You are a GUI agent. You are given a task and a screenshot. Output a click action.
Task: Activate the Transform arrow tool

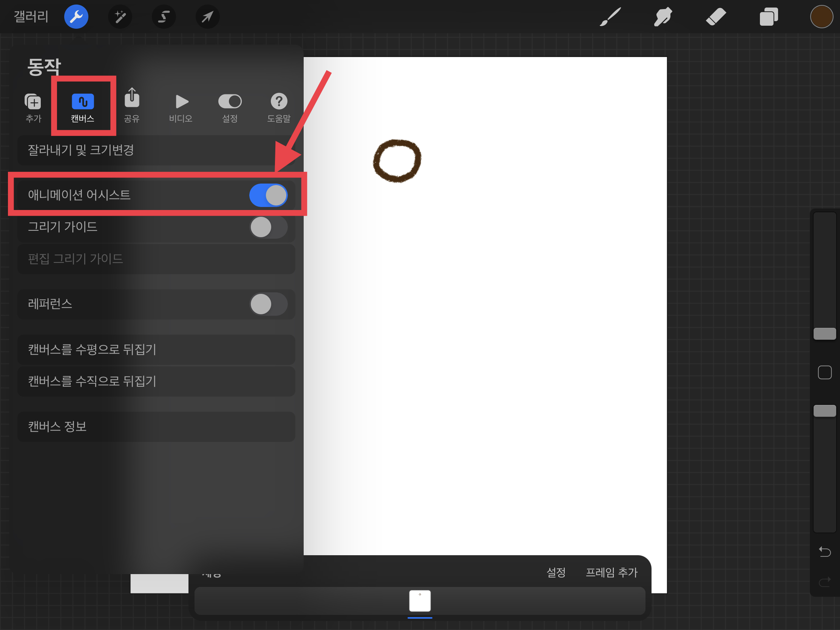(x=207, y=17)
